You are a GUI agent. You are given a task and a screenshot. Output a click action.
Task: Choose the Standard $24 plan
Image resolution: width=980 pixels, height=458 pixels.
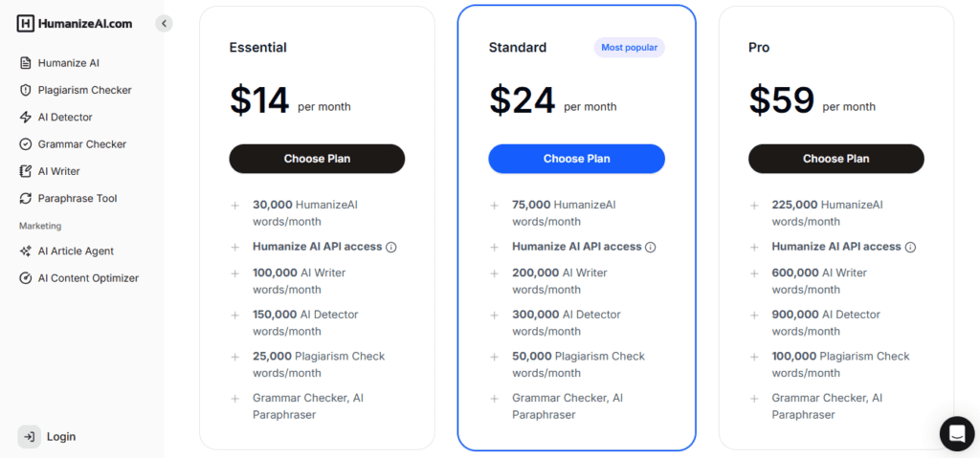(x=576, y=159)
